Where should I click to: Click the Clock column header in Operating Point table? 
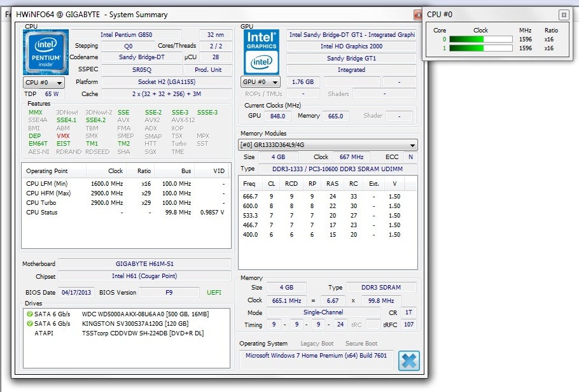pos(106,171)
